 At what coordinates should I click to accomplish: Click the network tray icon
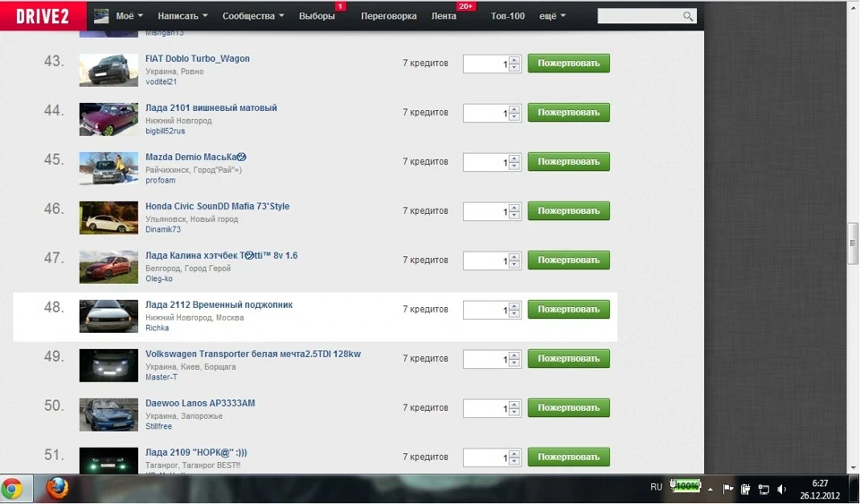(763, 489)
